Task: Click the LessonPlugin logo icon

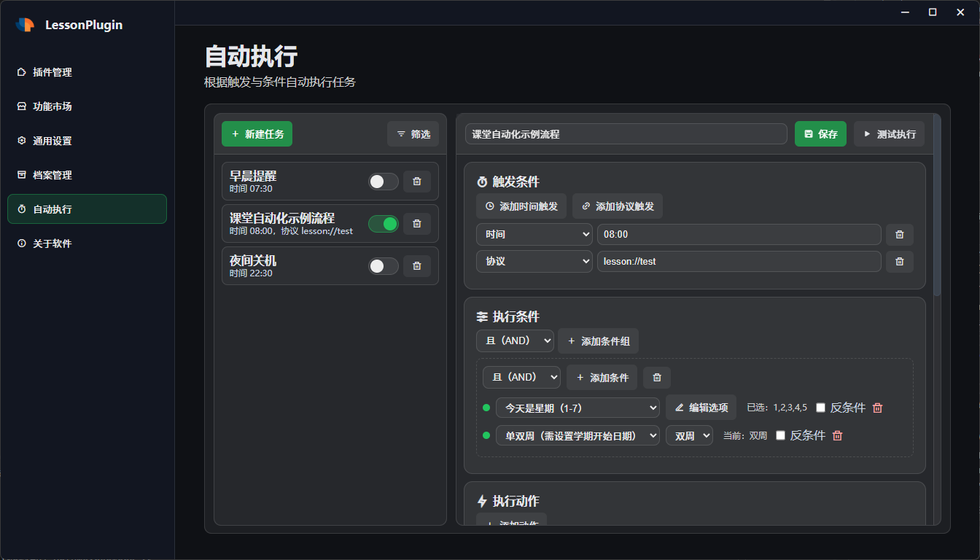Action: point(26,25)
